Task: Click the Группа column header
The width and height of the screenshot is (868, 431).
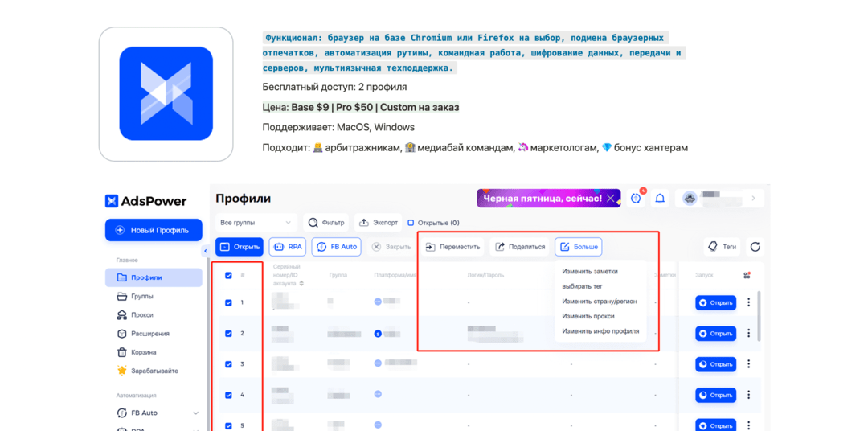Action: point(338,275)
